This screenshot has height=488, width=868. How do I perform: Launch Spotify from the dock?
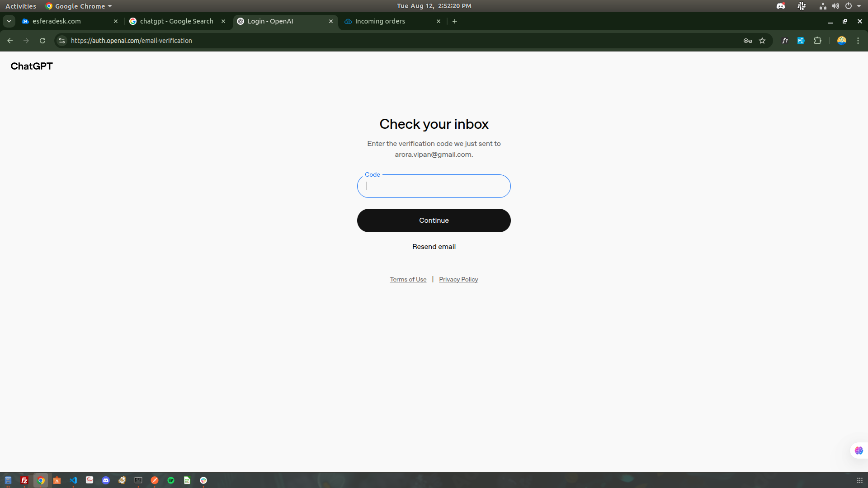pyautogui.click(x=171, y=480)
